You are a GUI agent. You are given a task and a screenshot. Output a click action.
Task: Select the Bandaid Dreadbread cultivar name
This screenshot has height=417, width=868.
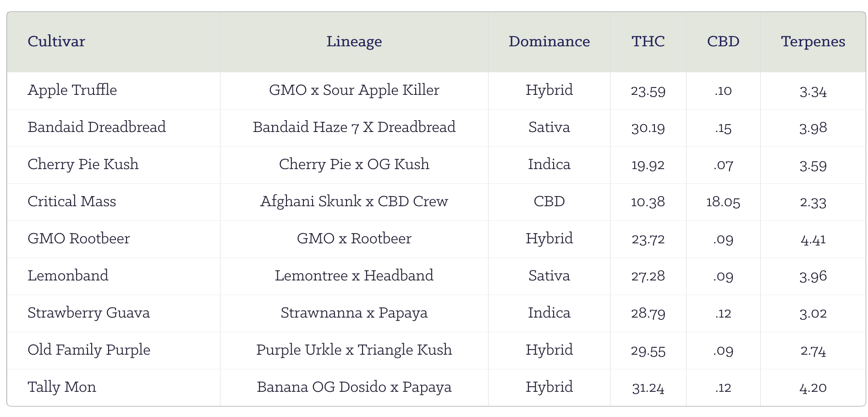click(97, 127)
